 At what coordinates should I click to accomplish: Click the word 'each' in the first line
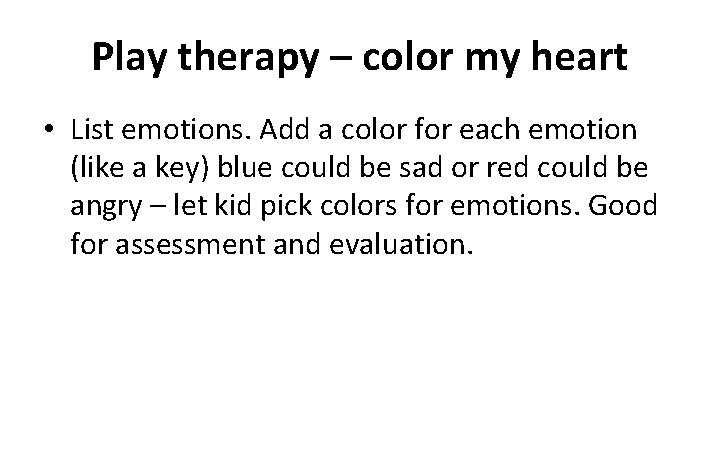(x=489, y=129)
